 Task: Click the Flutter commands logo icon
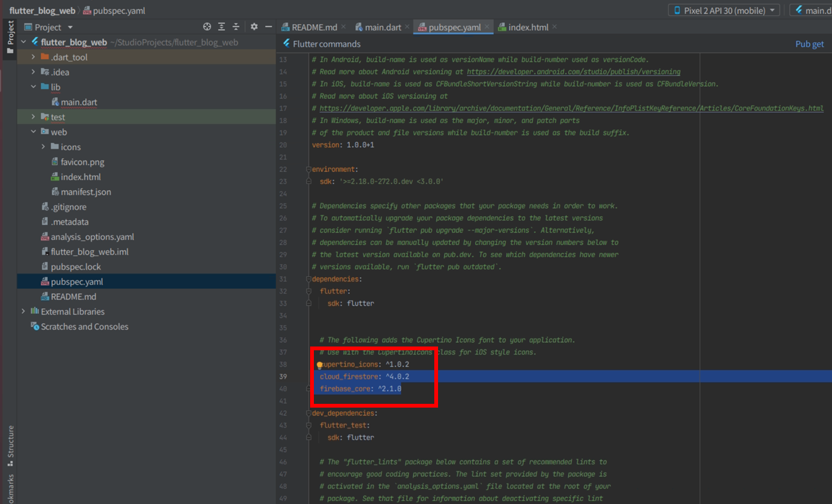(287, 43)
